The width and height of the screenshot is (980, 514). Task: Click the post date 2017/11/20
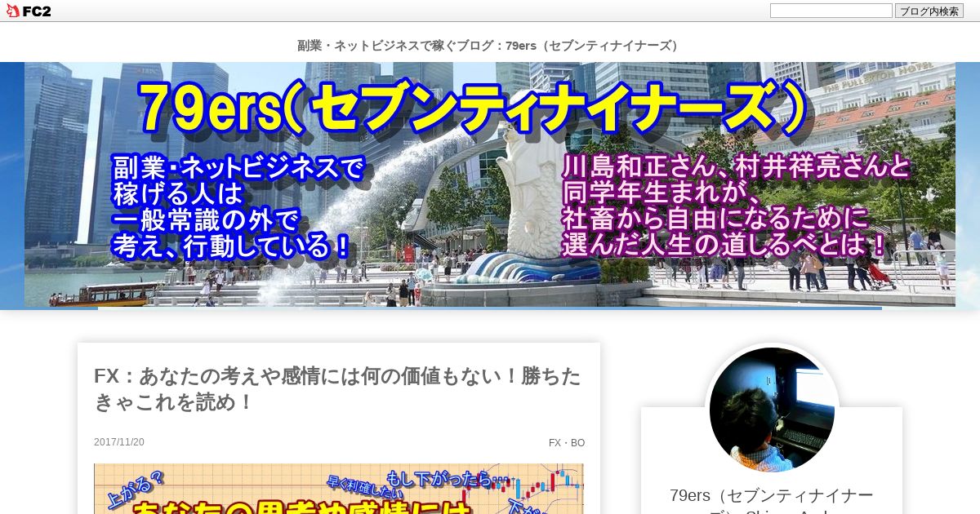coord(119,442)
